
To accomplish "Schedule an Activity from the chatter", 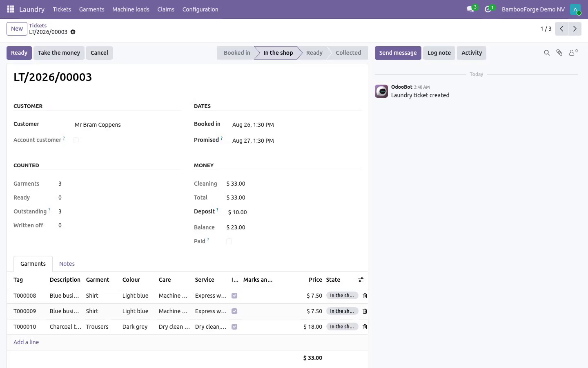I will [x=472, y=53].
